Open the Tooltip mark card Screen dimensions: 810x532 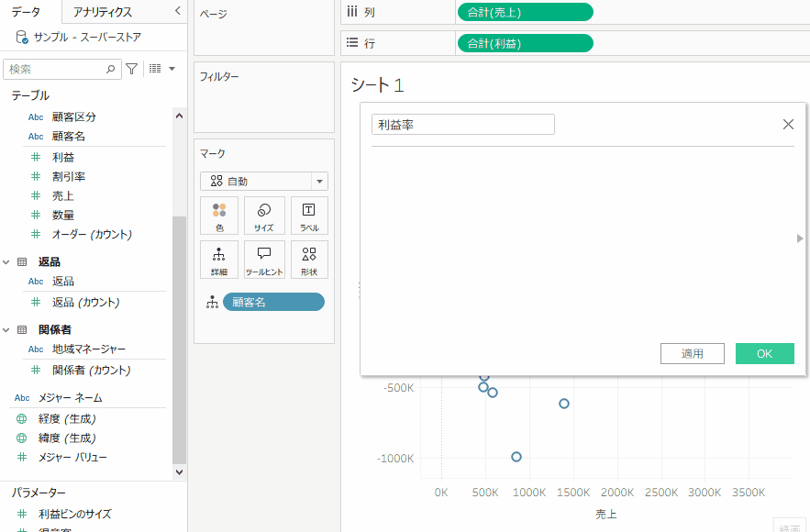point(264,260)
